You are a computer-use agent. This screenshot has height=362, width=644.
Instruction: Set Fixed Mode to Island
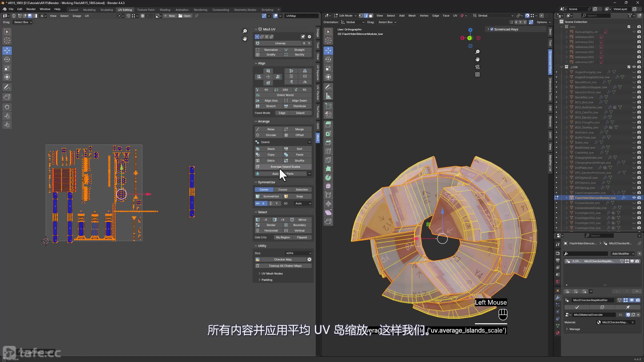point(300,113)
